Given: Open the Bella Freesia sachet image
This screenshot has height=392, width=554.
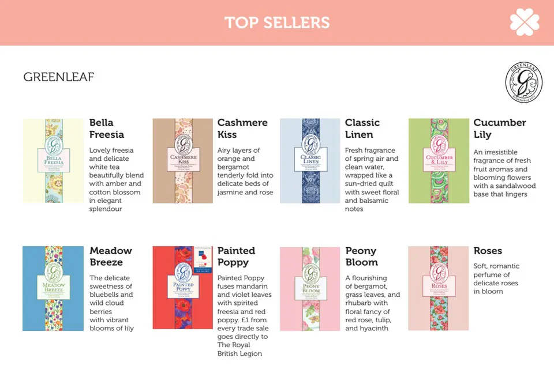Looking at the screenshot, I should [x=53, y=160].
